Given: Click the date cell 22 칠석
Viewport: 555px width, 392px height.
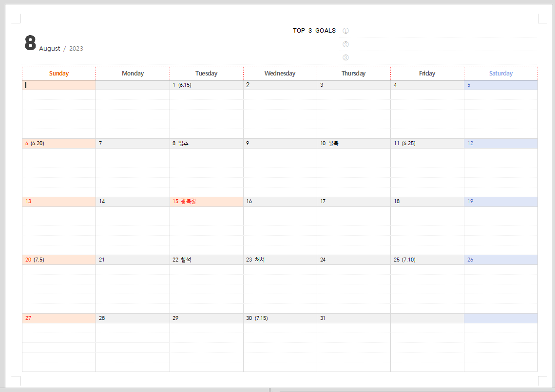Looking at the screenshot, I should click(206, 260).
